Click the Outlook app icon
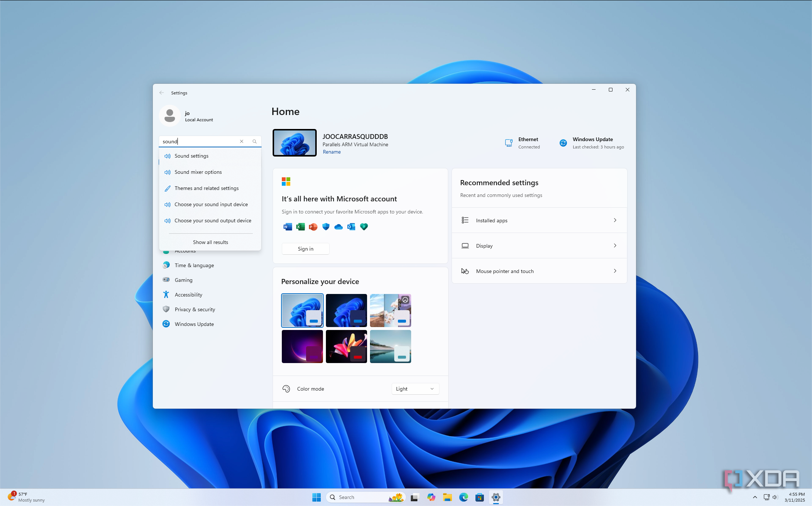Viewport: 812px width, 506px height. 351,227
